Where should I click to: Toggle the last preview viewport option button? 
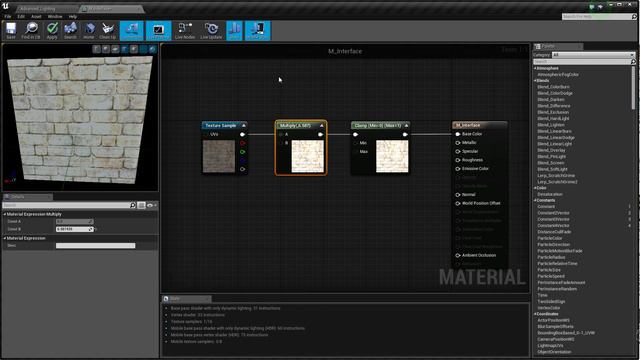click(152, 49)
